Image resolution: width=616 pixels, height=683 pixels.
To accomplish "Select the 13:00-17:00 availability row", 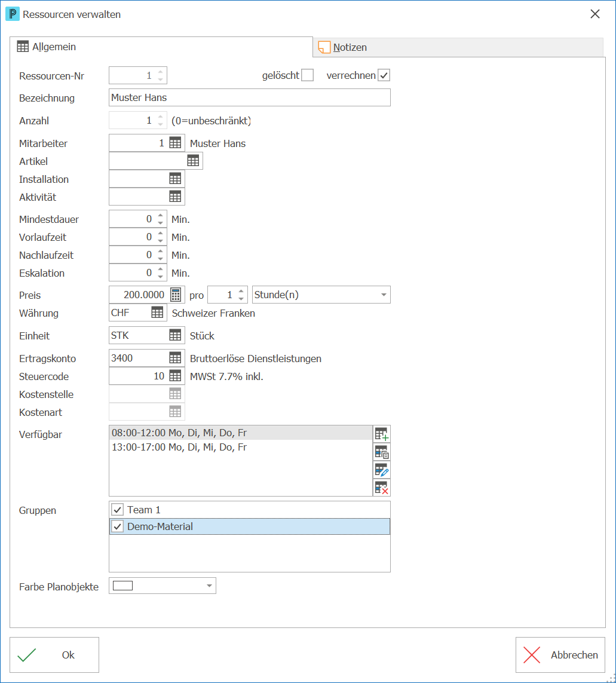I will click(x=241, y=448).
